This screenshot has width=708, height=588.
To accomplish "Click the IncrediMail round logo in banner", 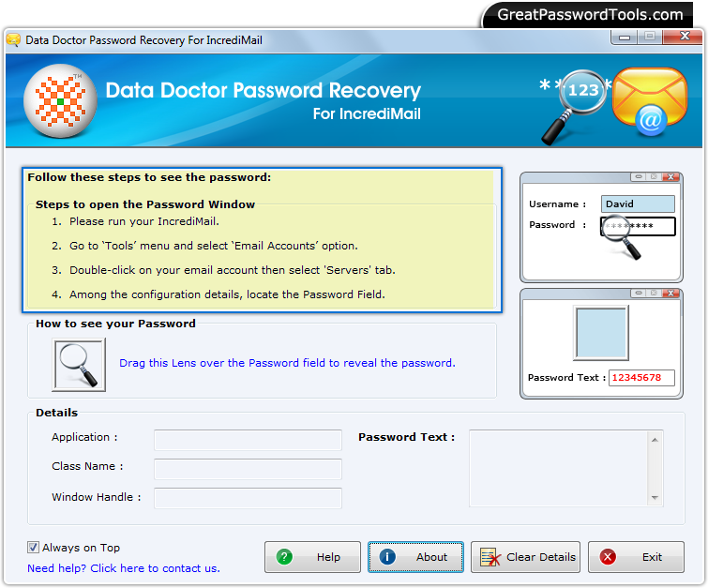I will [60, 100].
